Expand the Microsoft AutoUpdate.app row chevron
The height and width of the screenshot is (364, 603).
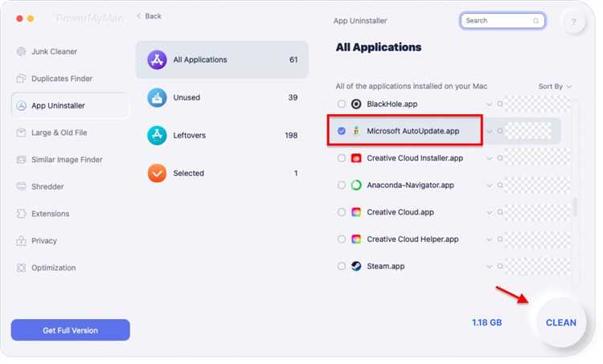pyautogui.click(x=489, y=131)
